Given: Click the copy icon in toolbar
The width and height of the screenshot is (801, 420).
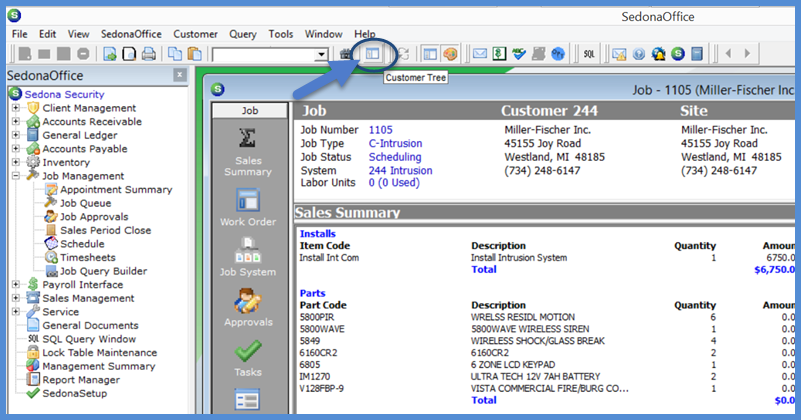Looking at the screenshot, I should pyautogui.click(x=175, y=54).
